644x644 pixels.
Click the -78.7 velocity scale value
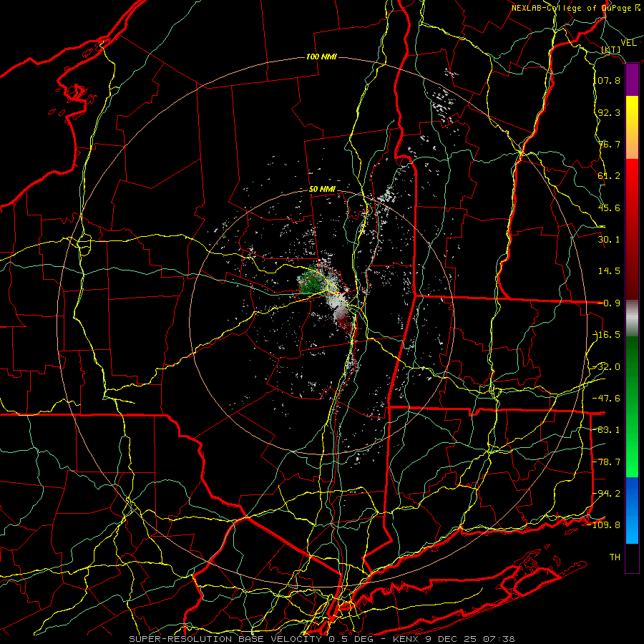coord(607,462)
